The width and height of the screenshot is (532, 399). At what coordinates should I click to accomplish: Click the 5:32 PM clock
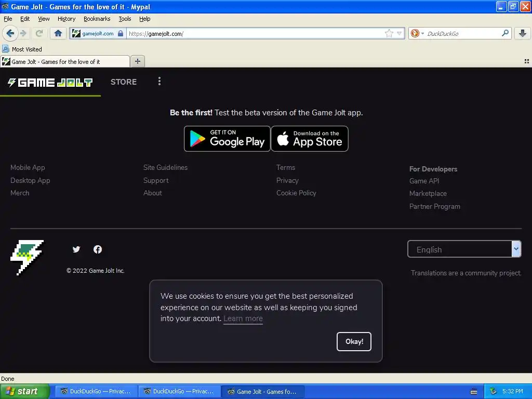pos(512,391)
